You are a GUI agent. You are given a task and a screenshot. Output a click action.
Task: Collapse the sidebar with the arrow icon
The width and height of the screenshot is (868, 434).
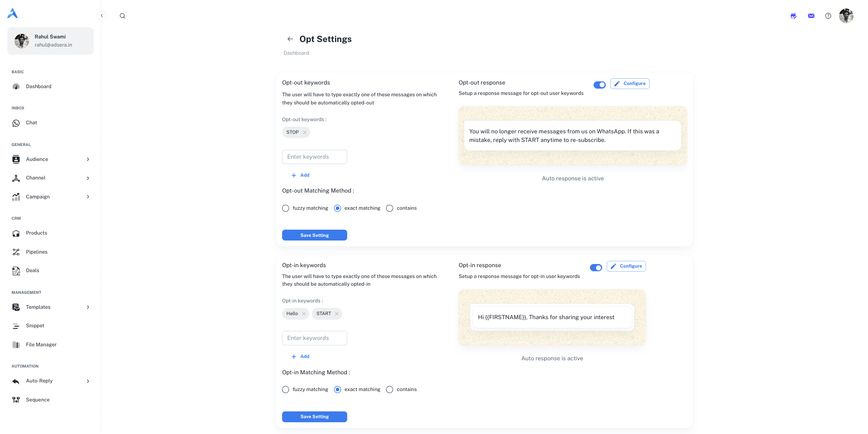[x=102, y=16]
